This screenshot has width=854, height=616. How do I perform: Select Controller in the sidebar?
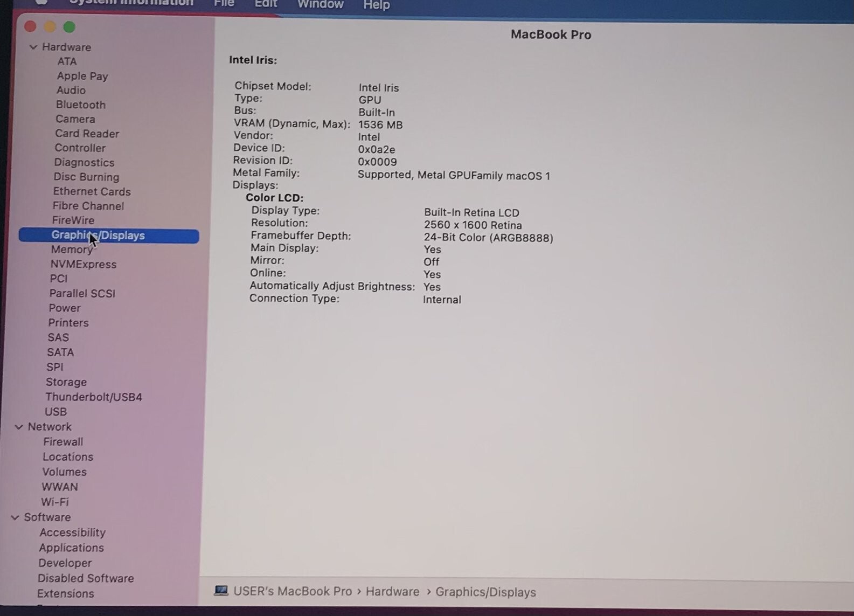coord(80,148)
